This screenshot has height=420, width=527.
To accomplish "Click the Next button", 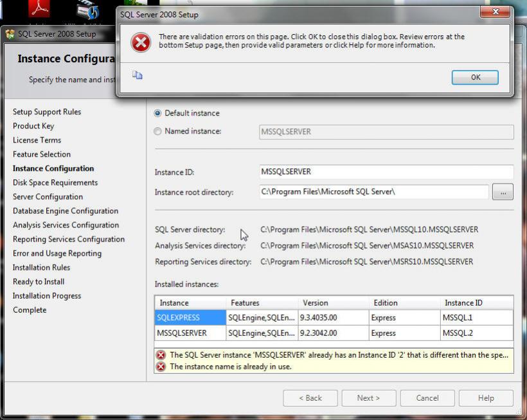I will pyautogui.click(x=369, y=398).
